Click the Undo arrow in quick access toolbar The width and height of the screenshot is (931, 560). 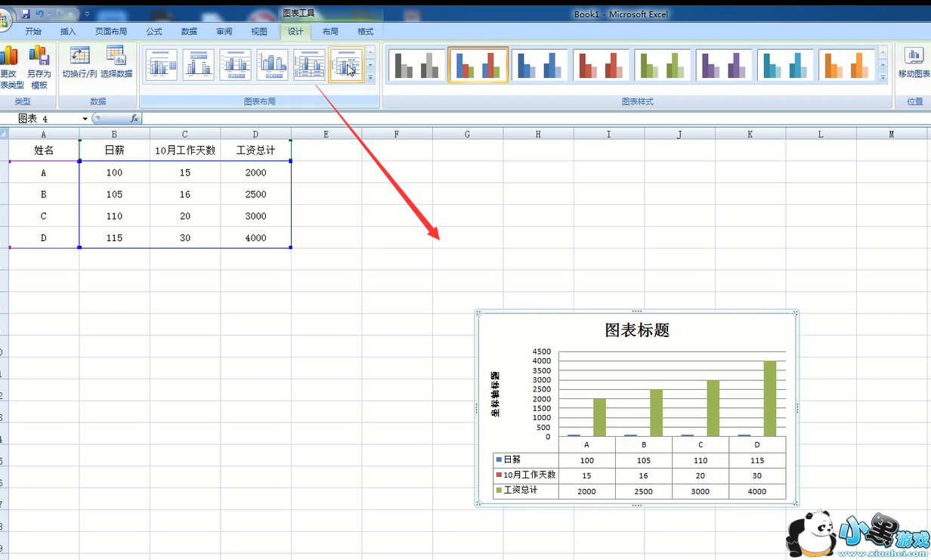click(x=40, y=14)
